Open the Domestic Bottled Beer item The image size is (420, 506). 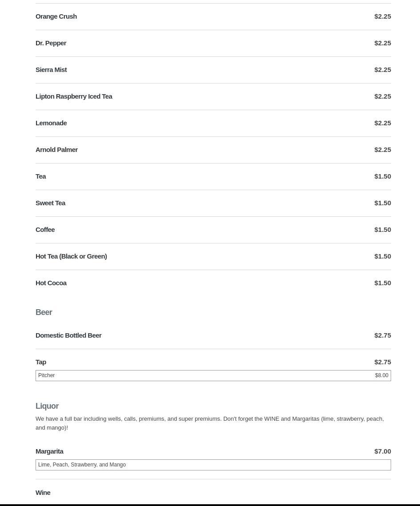pos(68,335)
